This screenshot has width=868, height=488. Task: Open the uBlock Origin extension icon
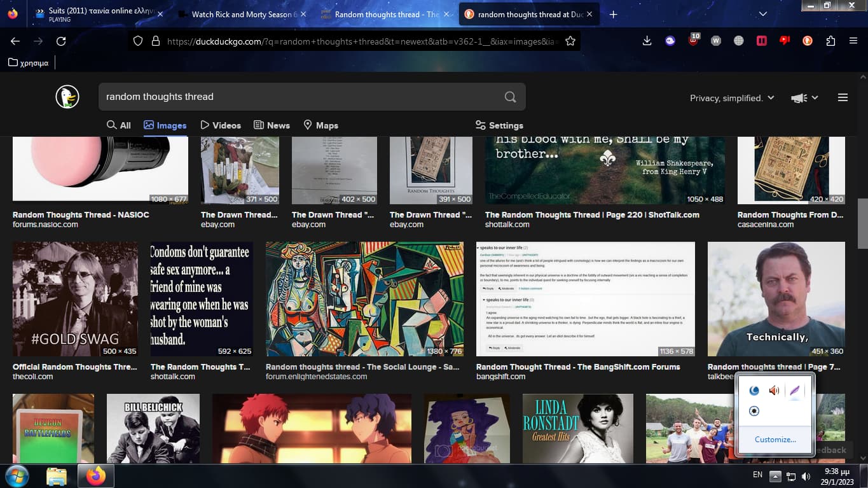click(x=694, y=41)
